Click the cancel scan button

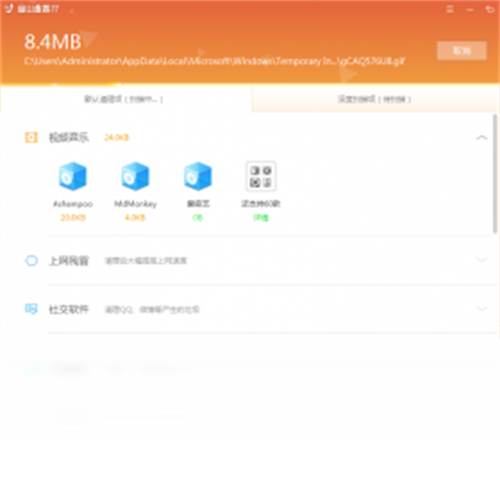(x=462, y=51)
